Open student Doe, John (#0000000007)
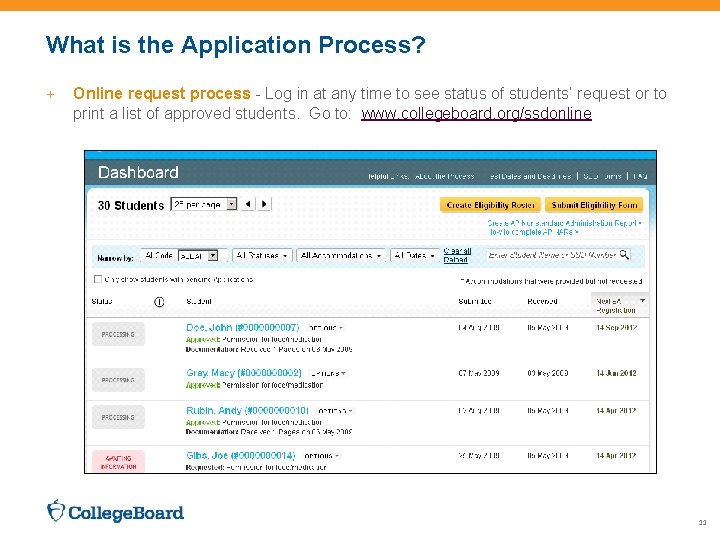 [242, 327]
